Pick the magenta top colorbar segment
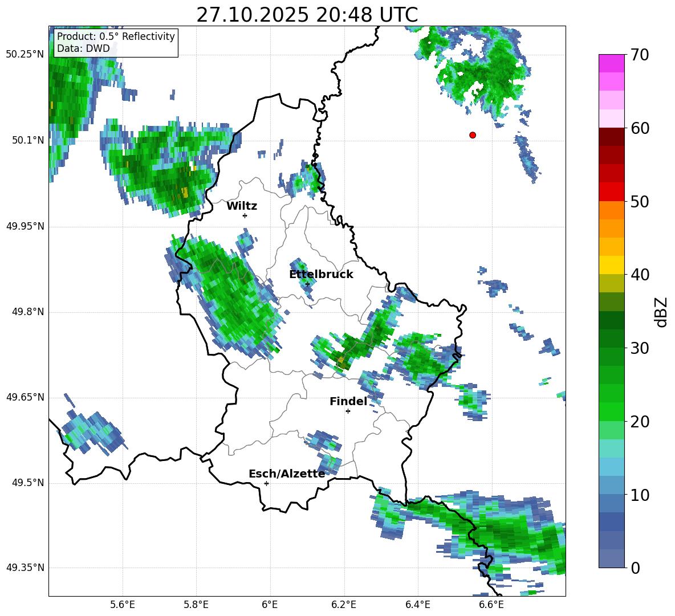The width and height of the screenshot is (675, 616). point(611,63)
